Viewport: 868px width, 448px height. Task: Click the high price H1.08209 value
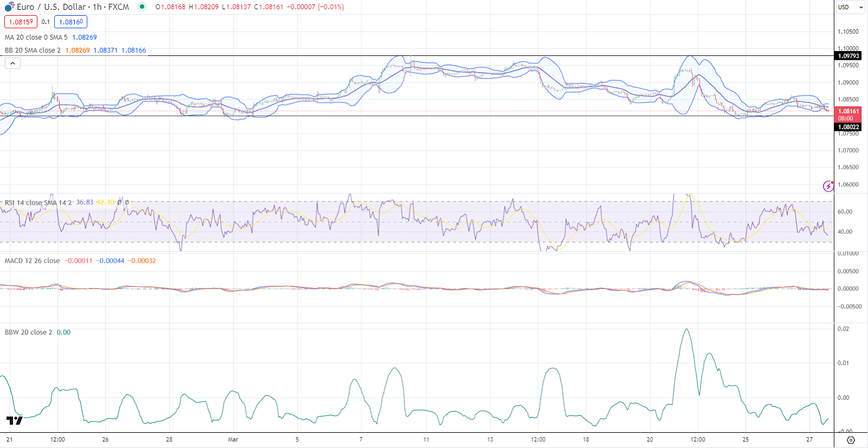coord(203,7)
